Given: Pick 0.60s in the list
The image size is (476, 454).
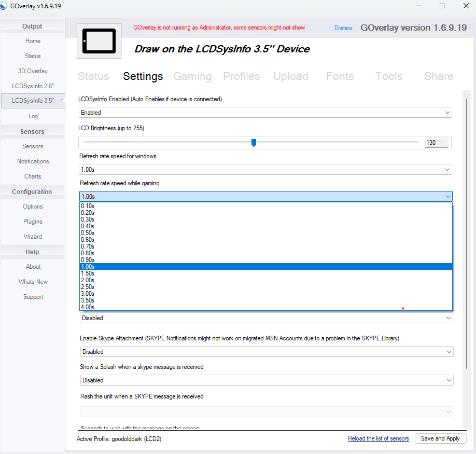Looking at the screenshot, I should (x=266, y=240).
